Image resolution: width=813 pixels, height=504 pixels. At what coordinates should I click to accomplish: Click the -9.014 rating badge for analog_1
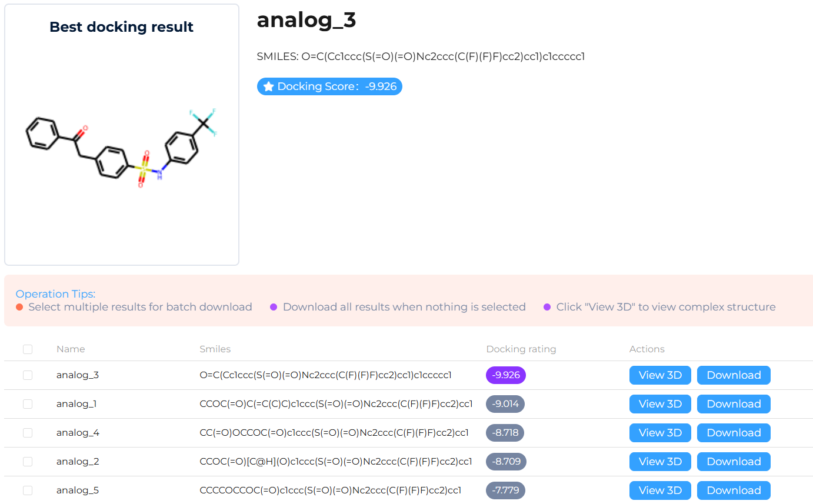coord(505,404)
